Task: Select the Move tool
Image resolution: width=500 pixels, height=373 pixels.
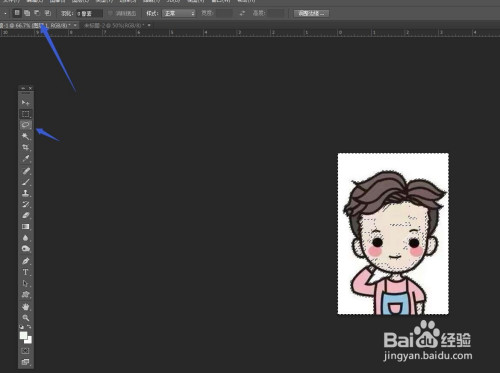Action: 25,103
